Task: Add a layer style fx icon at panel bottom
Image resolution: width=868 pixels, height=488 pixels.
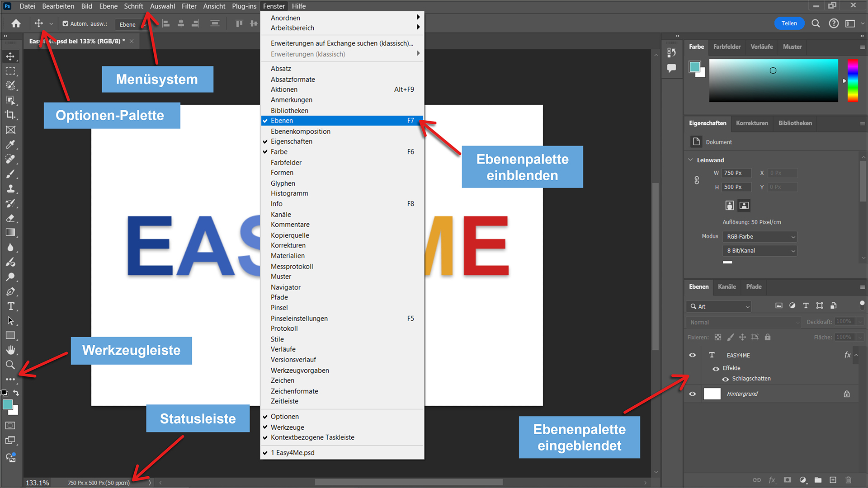Action: click(772, 480)
